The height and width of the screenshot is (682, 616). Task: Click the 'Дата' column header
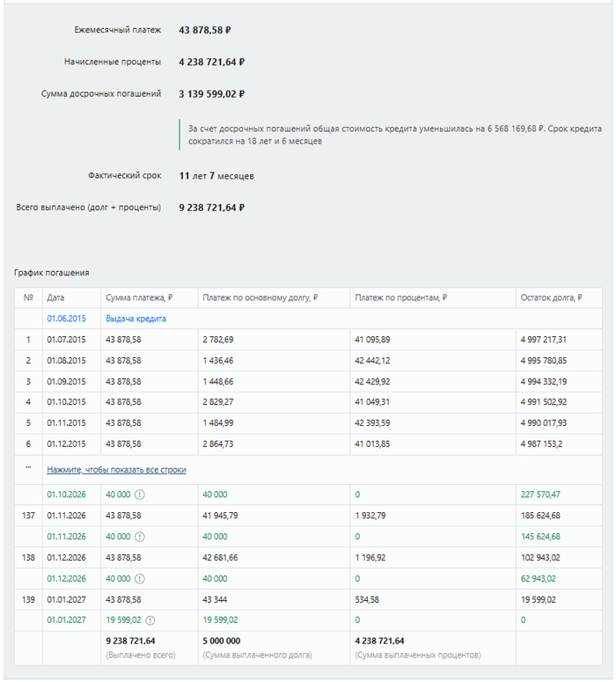pyautogui.click(x=55, y=297)
